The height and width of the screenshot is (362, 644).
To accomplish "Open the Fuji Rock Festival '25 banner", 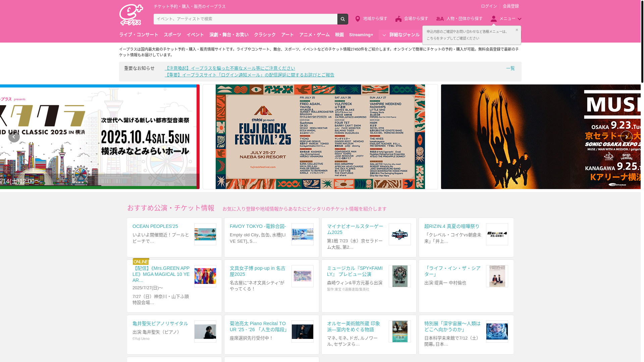I will (x=320, y=137).
